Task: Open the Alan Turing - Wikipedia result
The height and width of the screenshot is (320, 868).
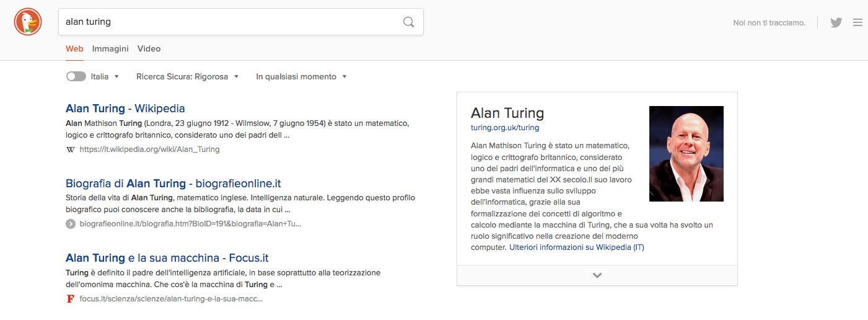Action: pos(125,109)
